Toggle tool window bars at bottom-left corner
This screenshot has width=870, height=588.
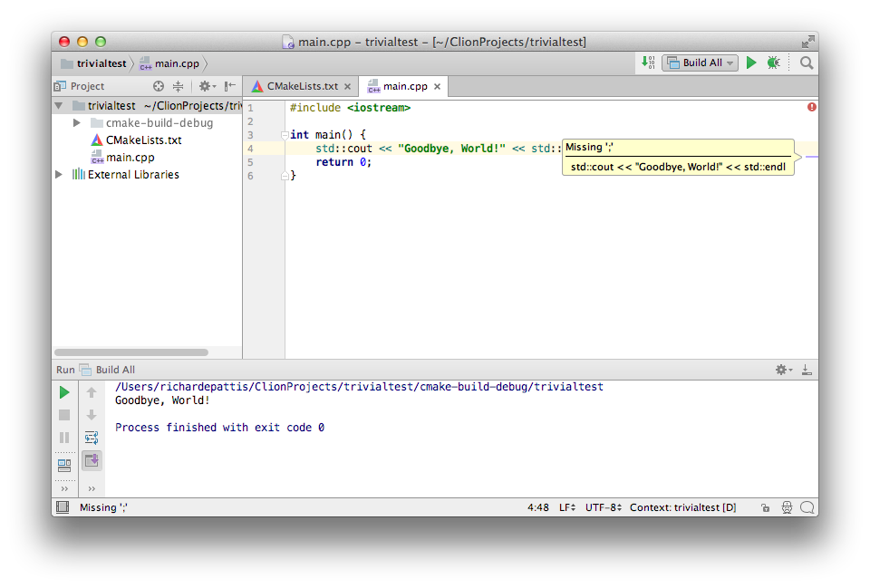(x=62, y=507)
